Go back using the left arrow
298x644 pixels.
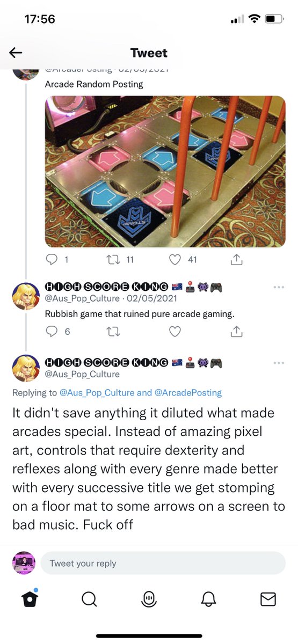tap(16, 53)
